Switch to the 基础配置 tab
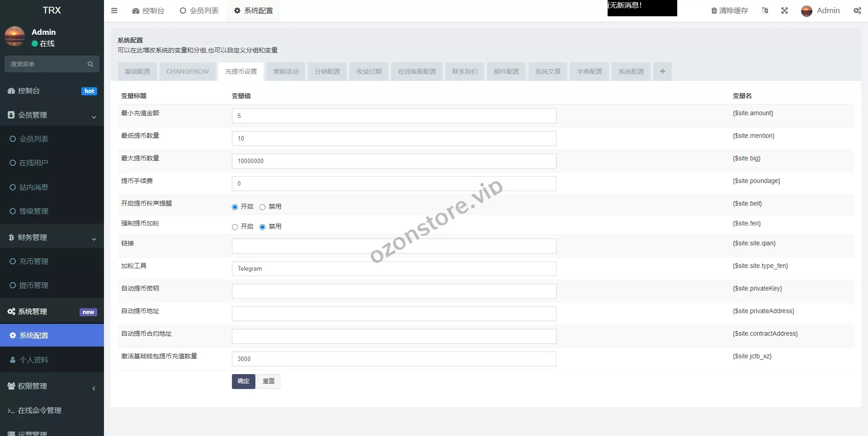868x436 pixels. [x=137, y=71]
